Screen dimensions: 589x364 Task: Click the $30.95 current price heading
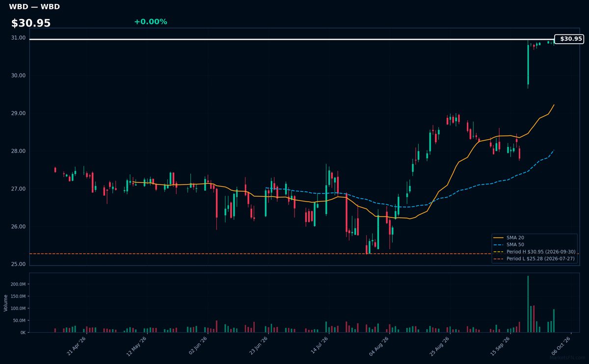click(x=31, y=23)
